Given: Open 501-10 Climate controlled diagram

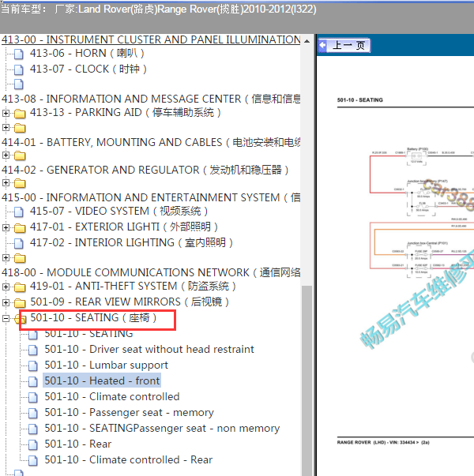Looking at the screenshot, I should [112, 397].
